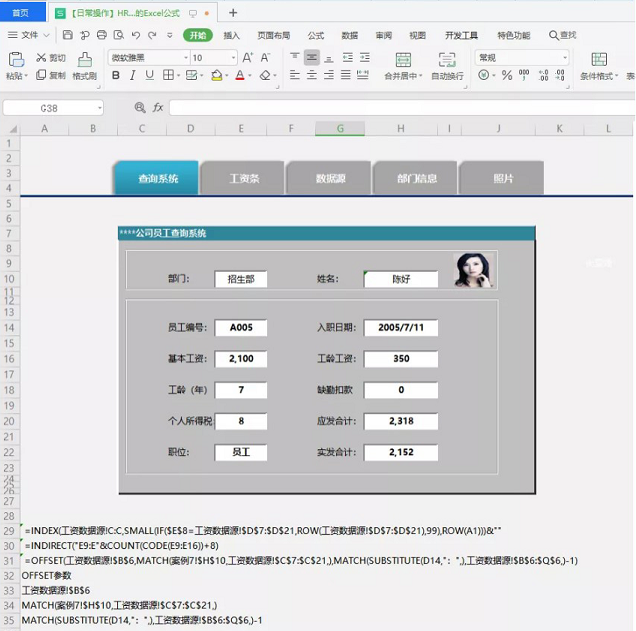The height and width of the screenshot is (631, 636).
Task: Toggle middle vertical alignment
Action: point(312,58)
